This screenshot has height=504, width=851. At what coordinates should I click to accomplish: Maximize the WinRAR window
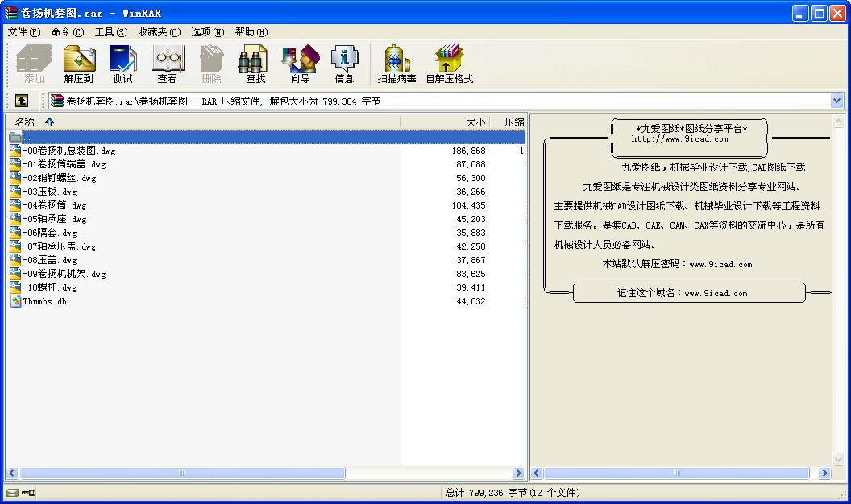pyautogui.click(x=819, y=13)
